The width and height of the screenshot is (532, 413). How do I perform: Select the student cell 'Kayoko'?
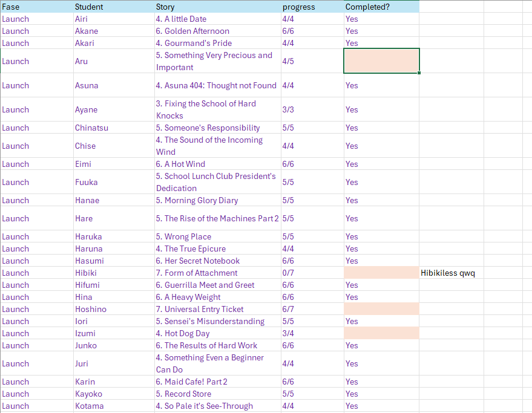click(x=114, y=394)
